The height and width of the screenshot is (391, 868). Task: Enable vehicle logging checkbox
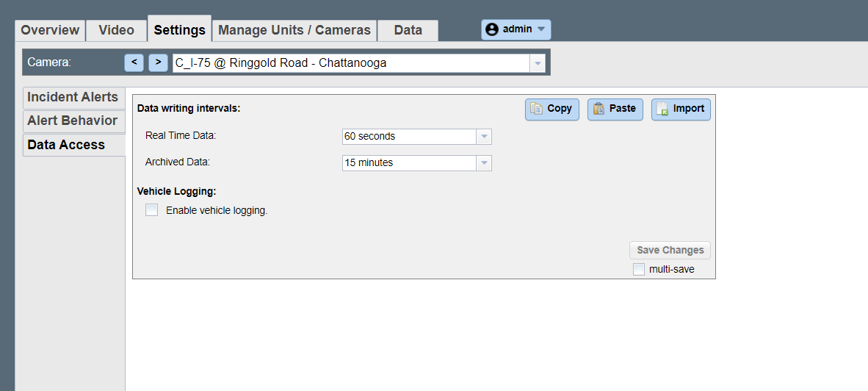[152, 210]
